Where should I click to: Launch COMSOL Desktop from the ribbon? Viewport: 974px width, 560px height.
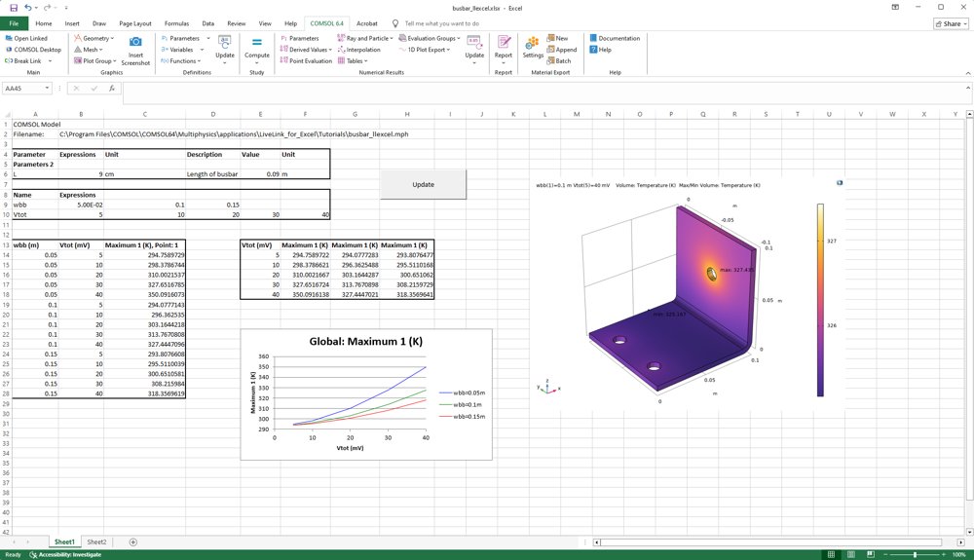[33, 50]
